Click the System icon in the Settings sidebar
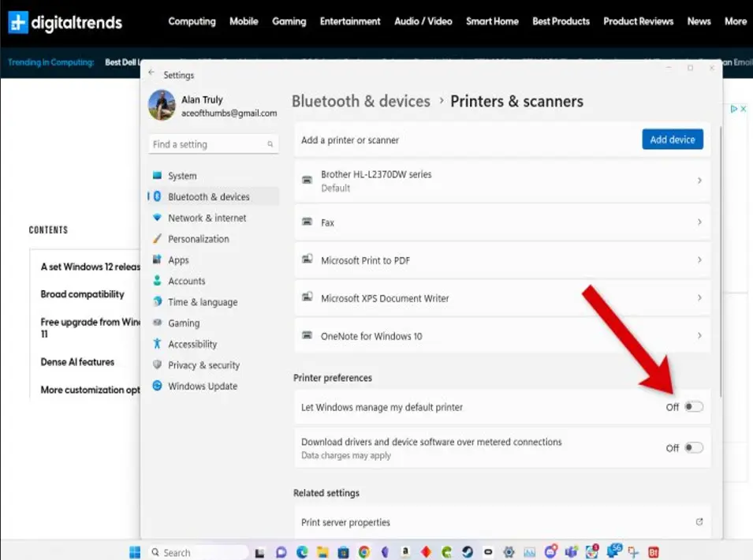Viewport: 753px width, 560px height. coord(157,175)
